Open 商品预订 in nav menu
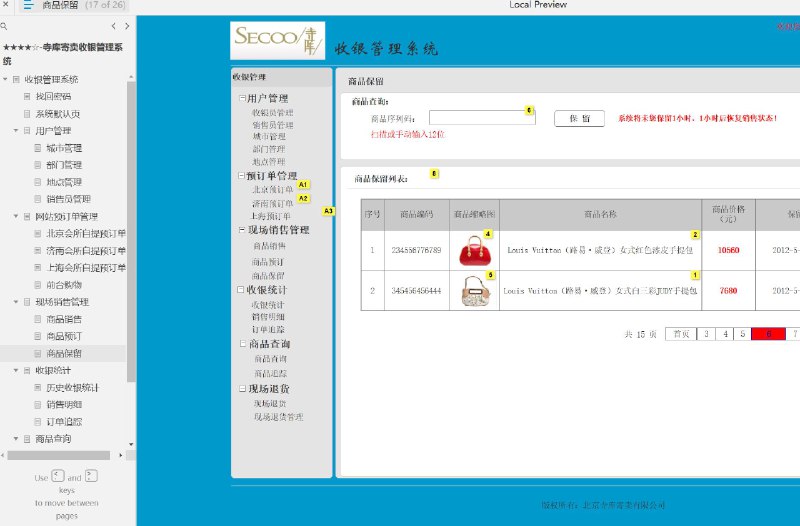The image size is (800, 526). 268,262
